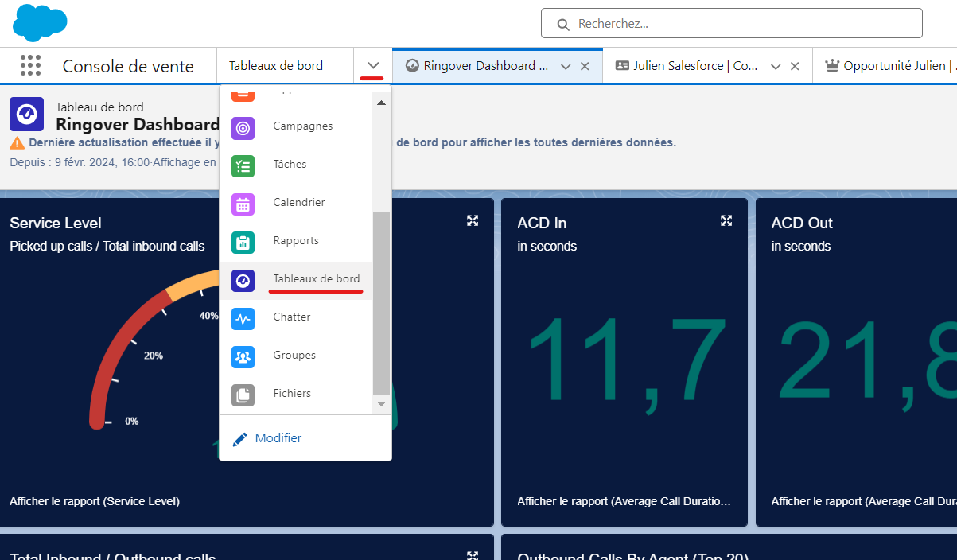Click the navigation menu scrollbar thumb
Screen dimensions: 957x560
click(x=381, y=302)
